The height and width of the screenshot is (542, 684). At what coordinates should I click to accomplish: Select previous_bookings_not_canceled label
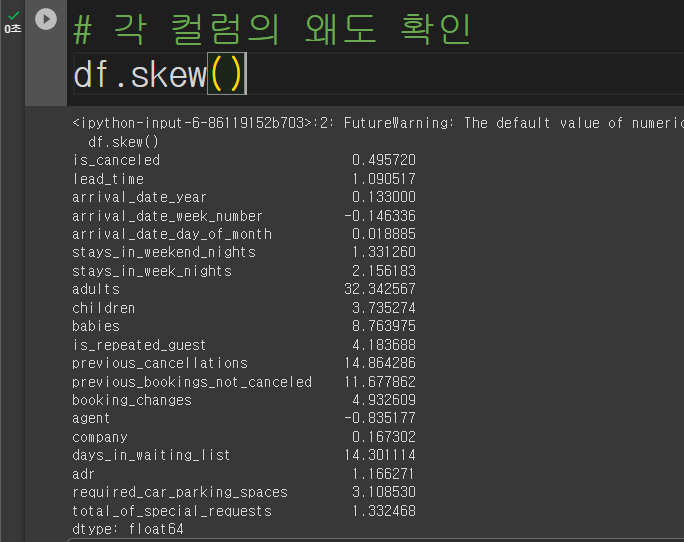tap(192, 382)
